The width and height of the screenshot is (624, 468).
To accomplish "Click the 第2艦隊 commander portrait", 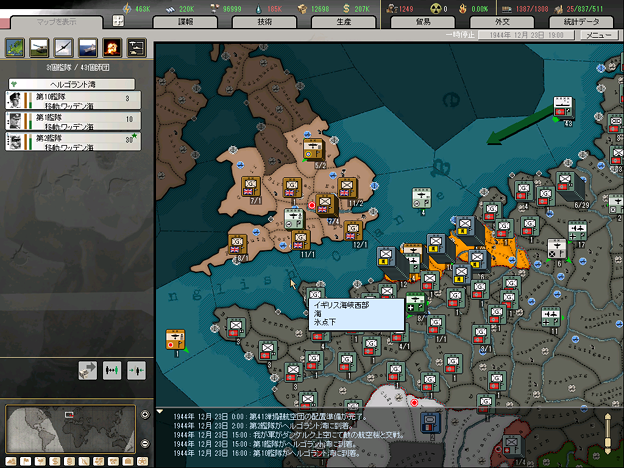I will 14,142.
